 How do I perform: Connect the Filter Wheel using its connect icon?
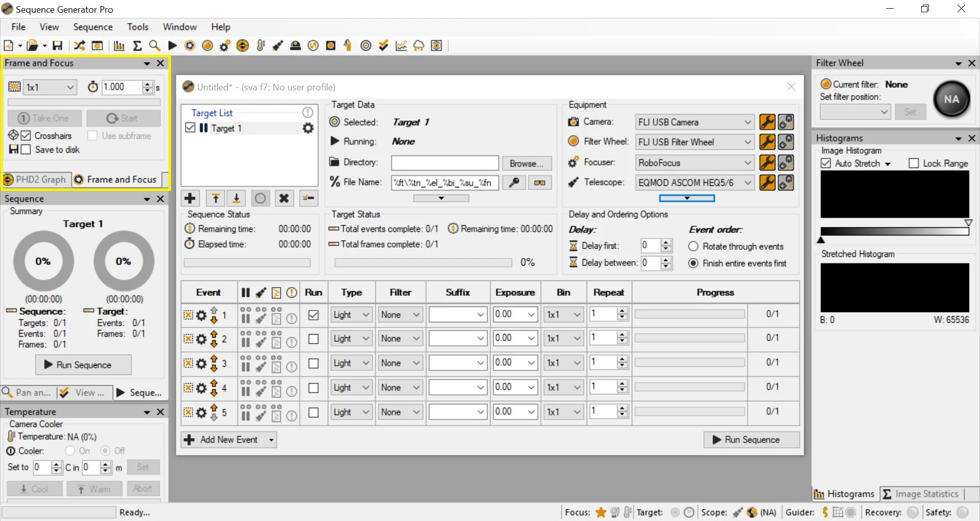pos(786,142)
